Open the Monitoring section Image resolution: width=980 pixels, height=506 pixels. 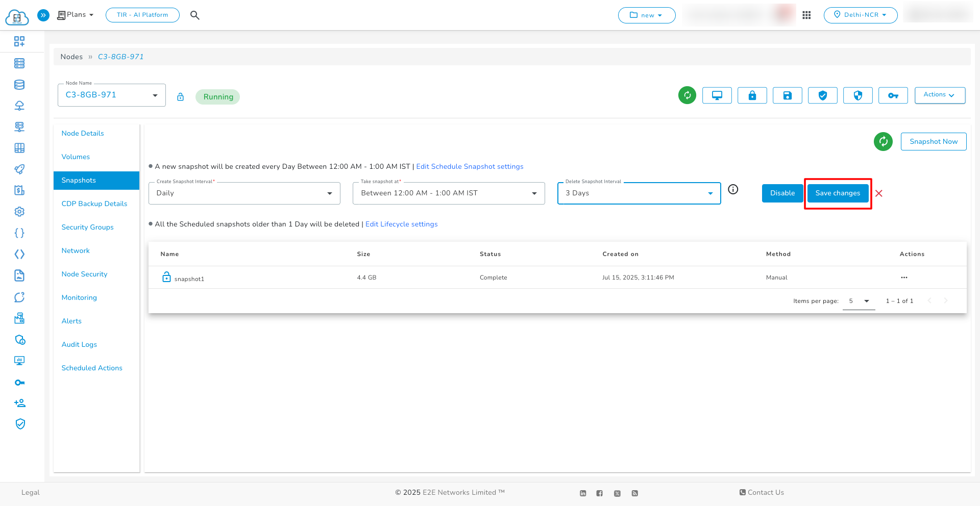[79, 297]
